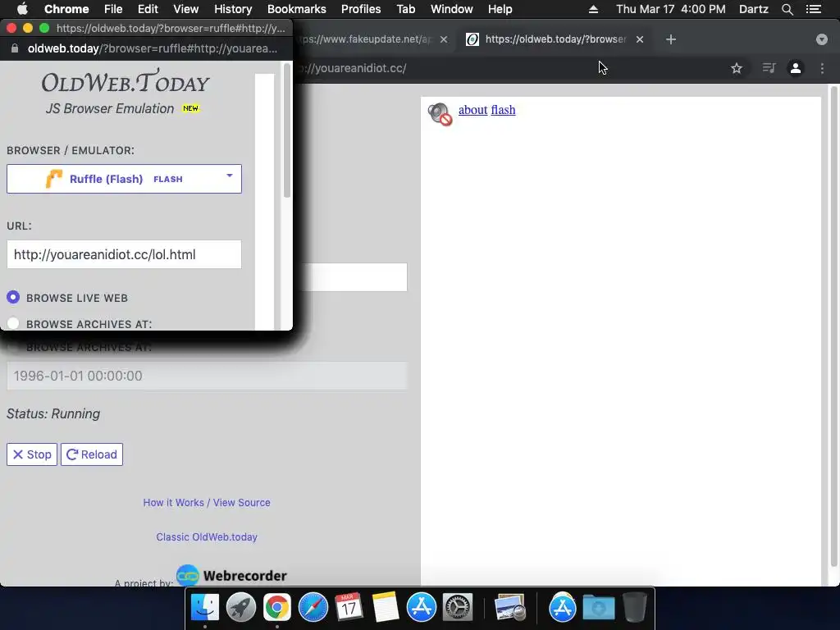Click the lock icon in the popup address bar
This screenshot has height=630, width=840.
15,48
